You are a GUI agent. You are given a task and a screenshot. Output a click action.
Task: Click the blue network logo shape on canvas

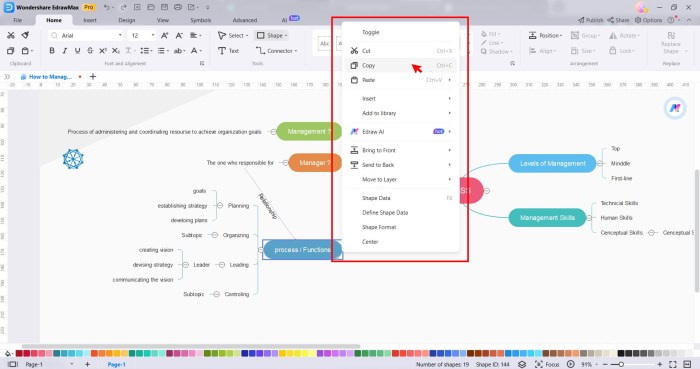(73, 159)
